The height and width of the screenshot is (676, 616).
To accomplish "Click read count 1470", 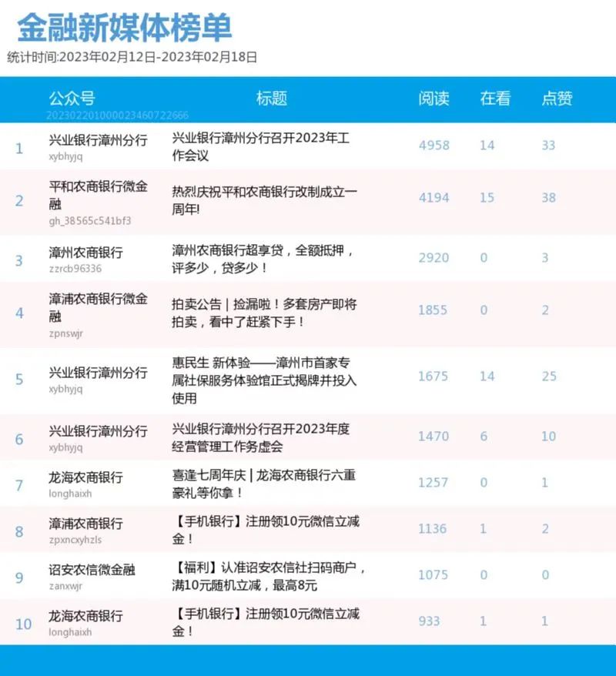I will click(434, 437).
